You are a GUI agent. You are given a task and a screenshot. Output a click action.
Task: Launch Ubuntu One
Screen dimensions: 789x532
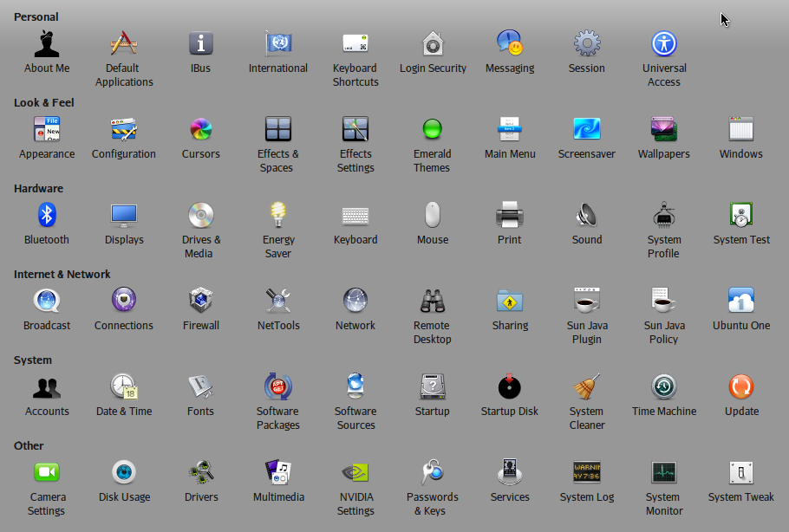(x=740, y=302)
